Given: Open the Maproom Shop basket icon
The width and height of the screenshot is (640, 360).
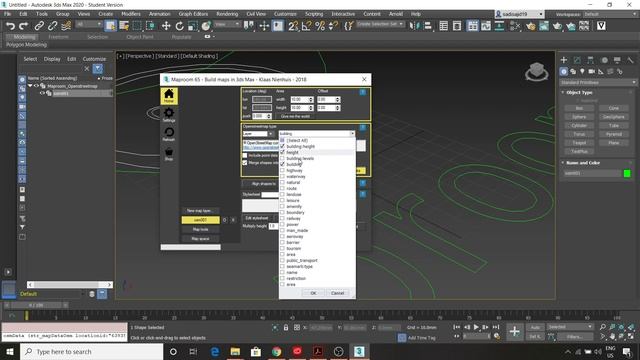Looking at the screenshot, I should point(169,153).
